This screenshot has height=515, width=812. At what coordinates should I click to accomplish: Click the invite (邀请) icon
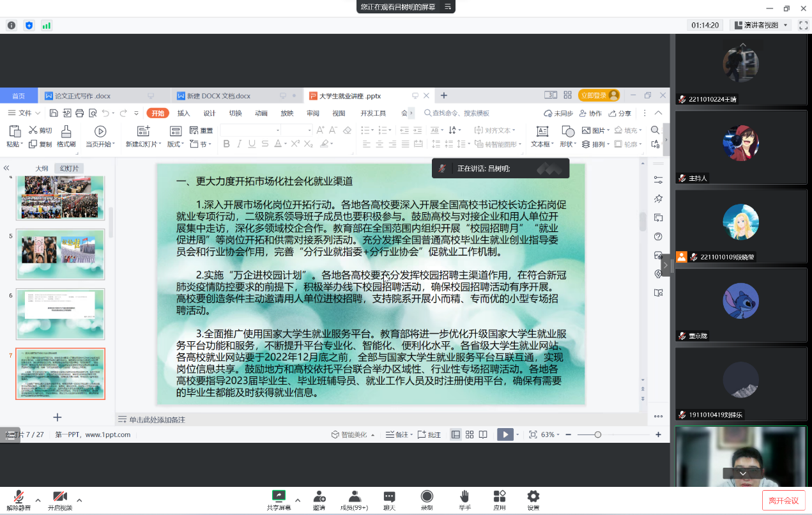tap(319, 498)
